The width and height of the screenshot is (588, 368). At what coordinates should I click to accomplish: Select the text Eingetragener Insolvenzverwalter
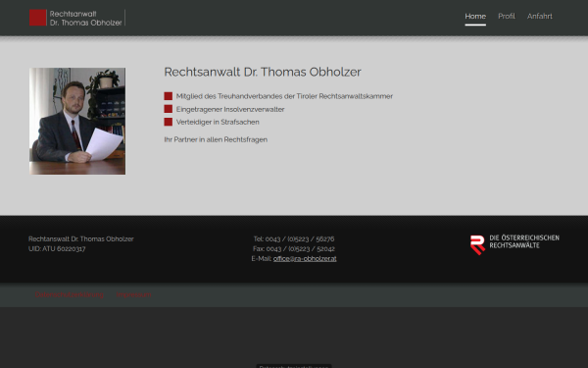pyautogui.click(x=230, y=109)
